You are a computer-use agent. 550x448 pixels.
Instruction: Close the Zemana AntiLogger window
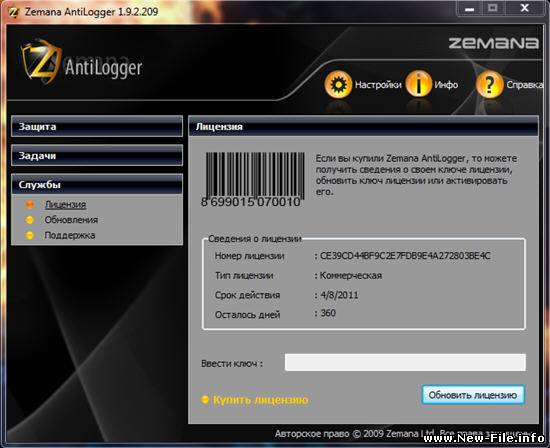click(x=525, y=8)
